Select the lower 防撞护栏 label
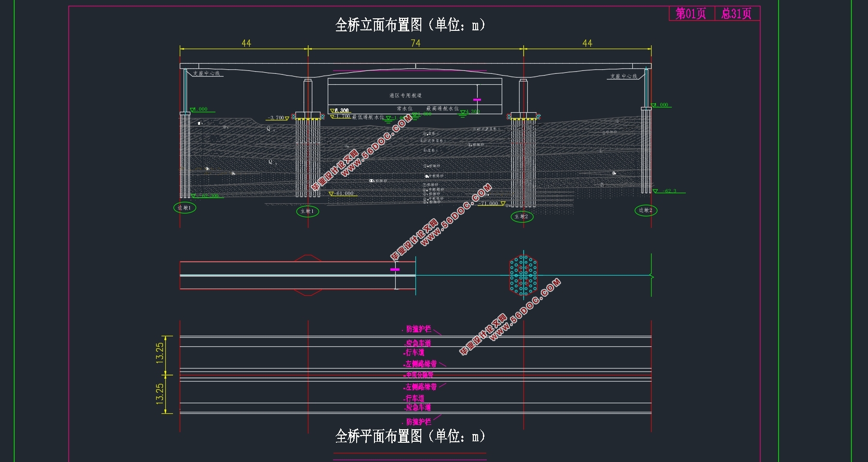Viewport: 868px width, 462px height. tap(418, 422)
